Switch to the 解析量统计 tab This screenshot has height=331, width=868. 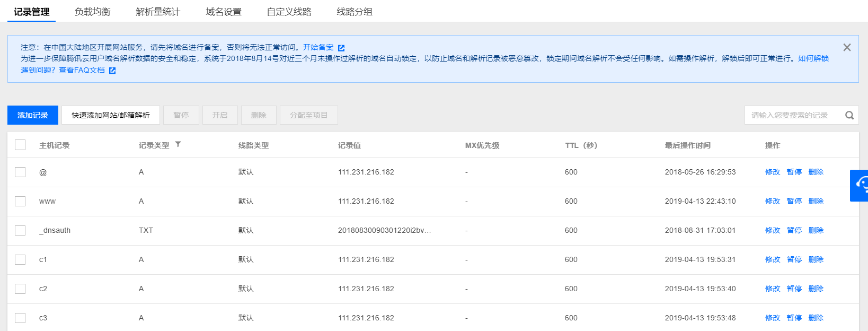[x=158, y=12]
